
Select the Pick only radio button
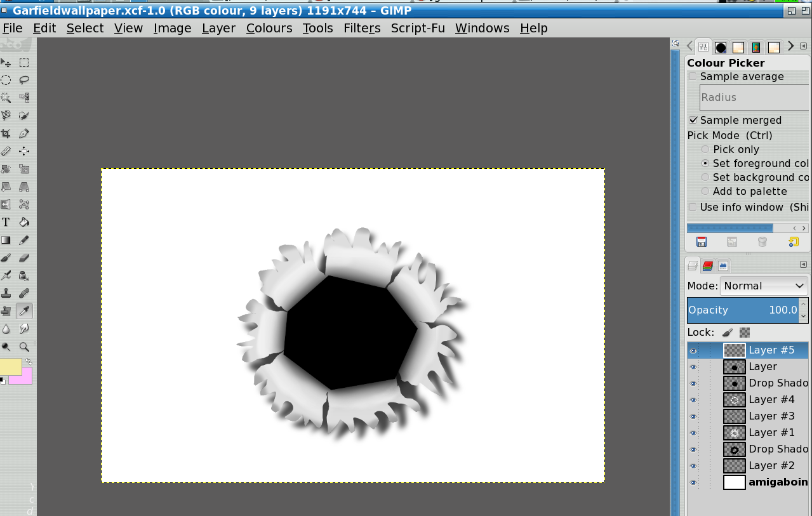pyautogui.click(x=705, y=149)
